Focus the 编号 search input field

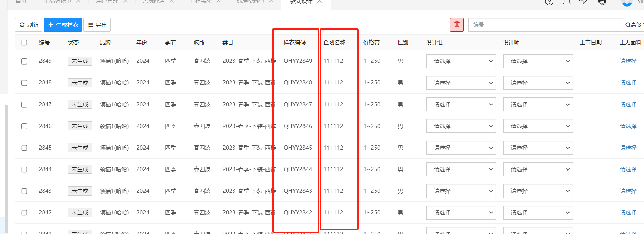pos(545,25)
